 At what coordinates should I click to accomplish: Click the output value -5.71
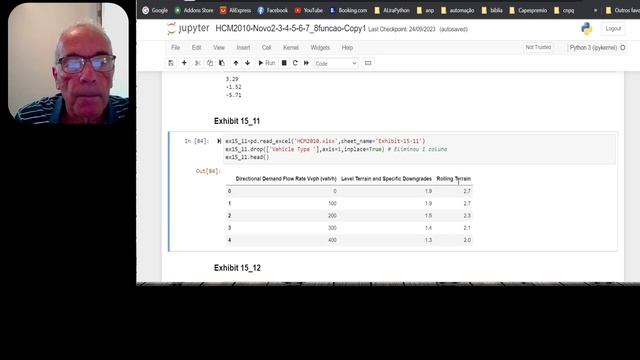pos(233,95)
